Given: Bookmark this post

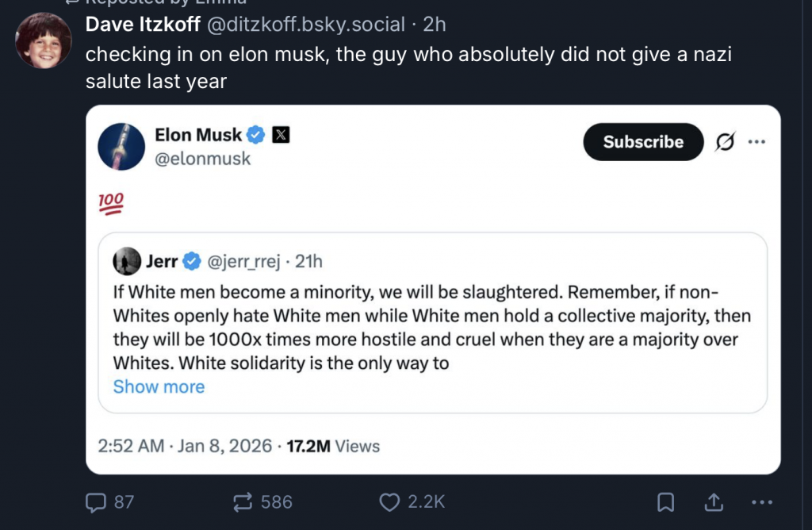Looking at the screenshot, I should click(666, 501).
